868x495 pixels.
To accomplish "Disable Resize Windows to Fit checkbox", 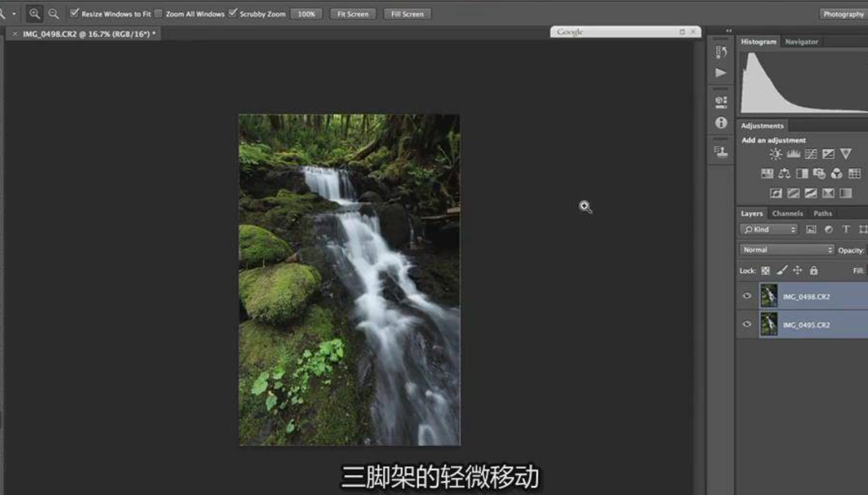I will [x=74, y=13].
